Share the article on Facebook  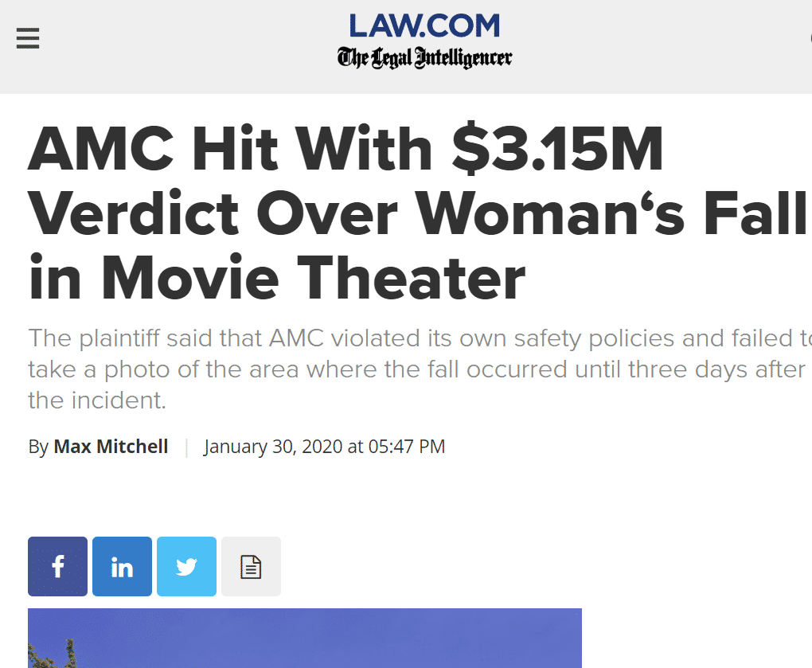[57, 567]
